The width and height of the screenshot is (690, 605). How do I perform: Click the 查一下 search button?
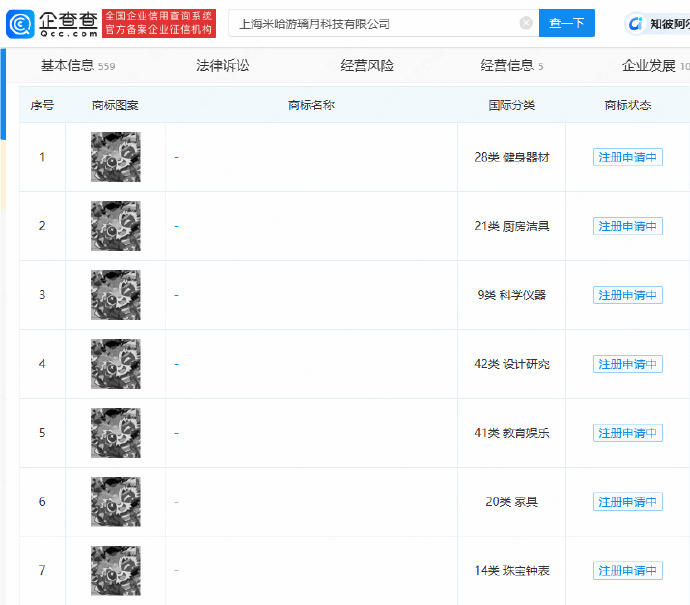(x=566, y=23)
